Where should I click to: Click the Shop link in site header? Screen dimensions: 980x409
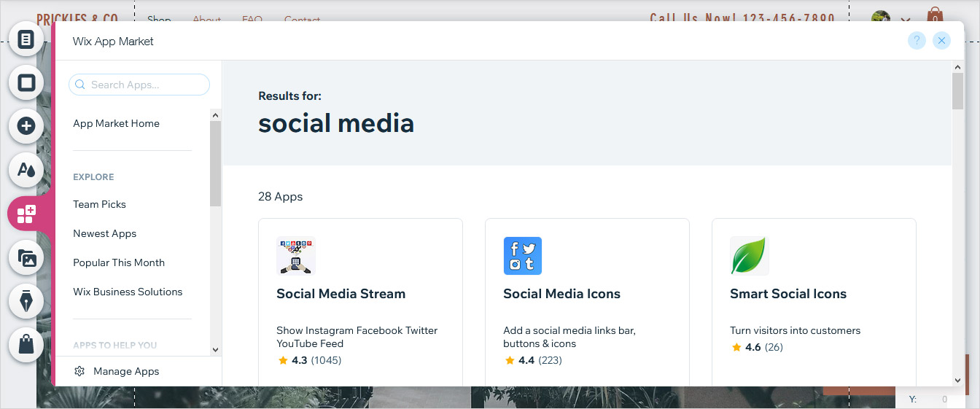(x=159, y=20)
